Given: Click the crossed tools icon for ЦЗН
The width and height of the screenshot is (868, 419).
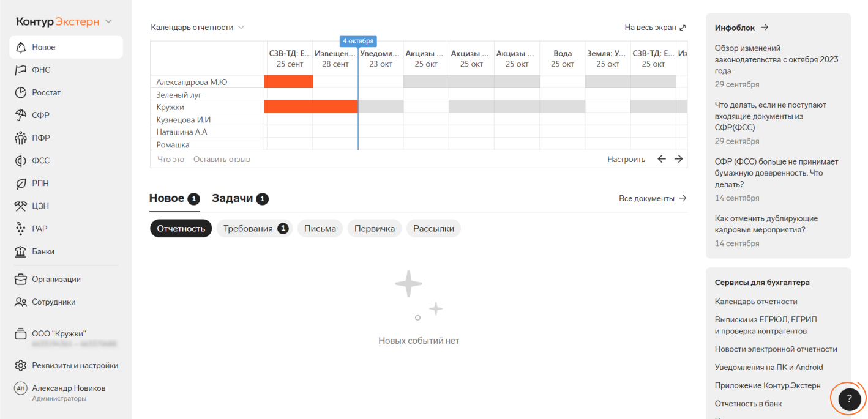Looking at the screenshot, I should tap(21, 206).
